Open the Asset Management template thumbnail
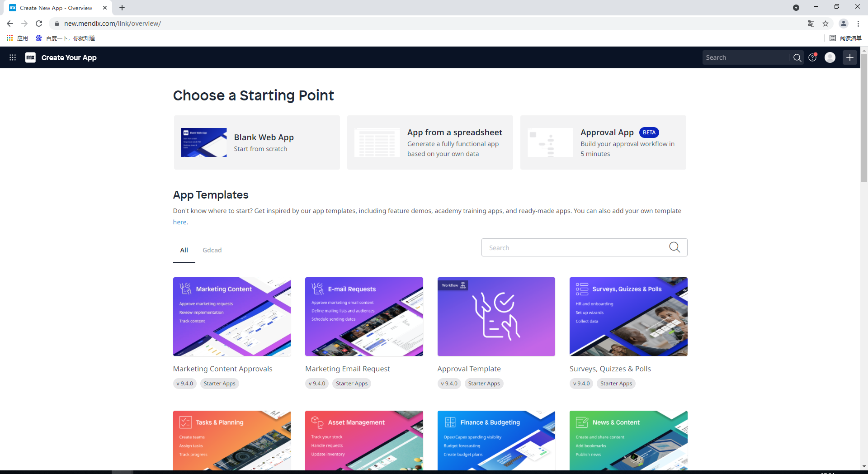This screenshot has width=868, height=474. point(364,441)
